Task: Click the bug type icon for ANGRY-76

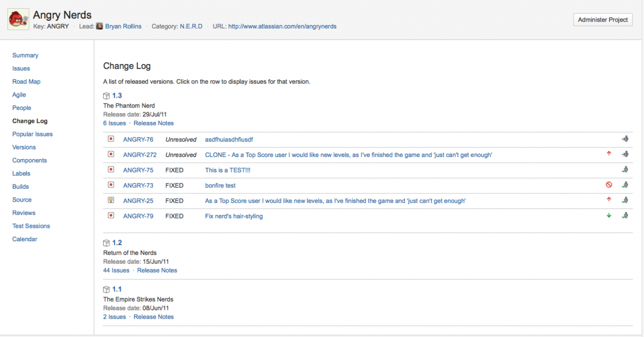Action: point(111,139)
